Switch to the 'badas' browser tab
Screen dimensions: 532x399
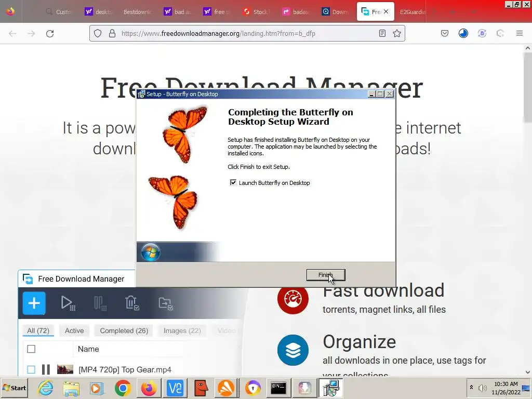coord(296,12)
